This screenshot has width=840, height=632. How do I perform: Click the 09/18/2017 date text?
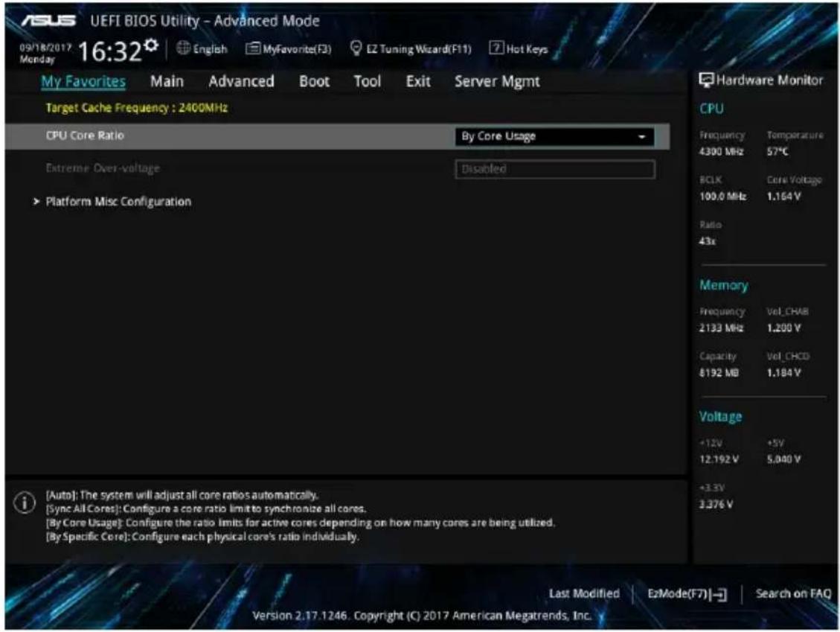(45, 47)
